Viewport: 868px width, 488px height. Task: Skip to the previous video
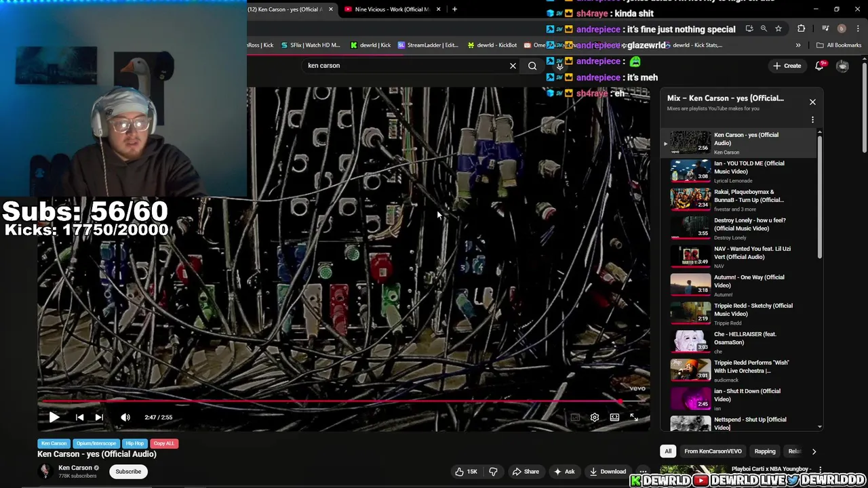coord(79,418)
